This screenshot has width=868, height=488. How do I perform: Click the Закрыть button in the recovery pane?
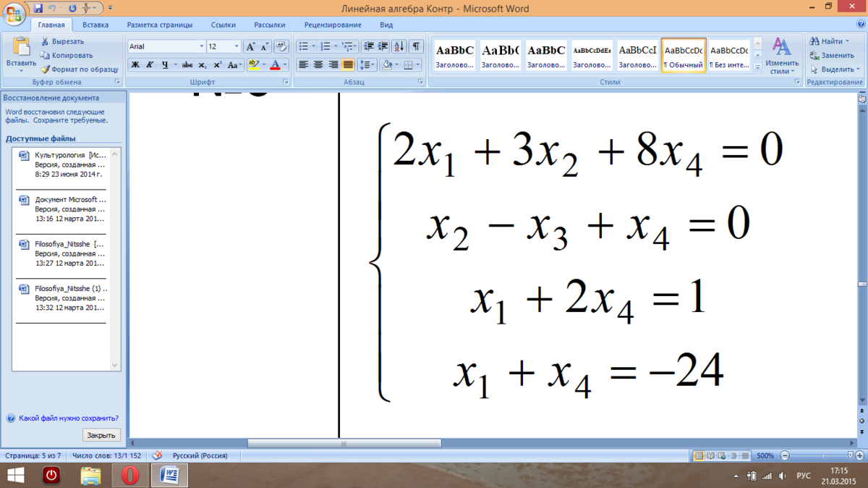coord(101,435)
